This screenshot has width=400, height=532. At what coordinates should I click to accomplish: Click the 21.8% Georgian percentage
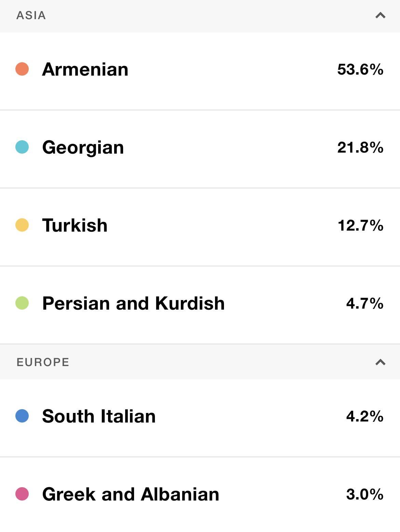click(x=360, y=147)
